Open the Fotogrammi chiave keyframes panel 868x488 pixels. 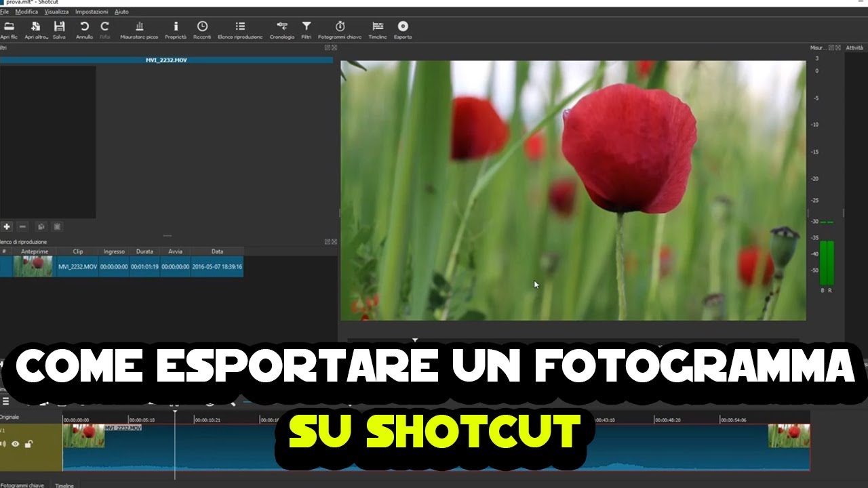(x=340, y=30)
